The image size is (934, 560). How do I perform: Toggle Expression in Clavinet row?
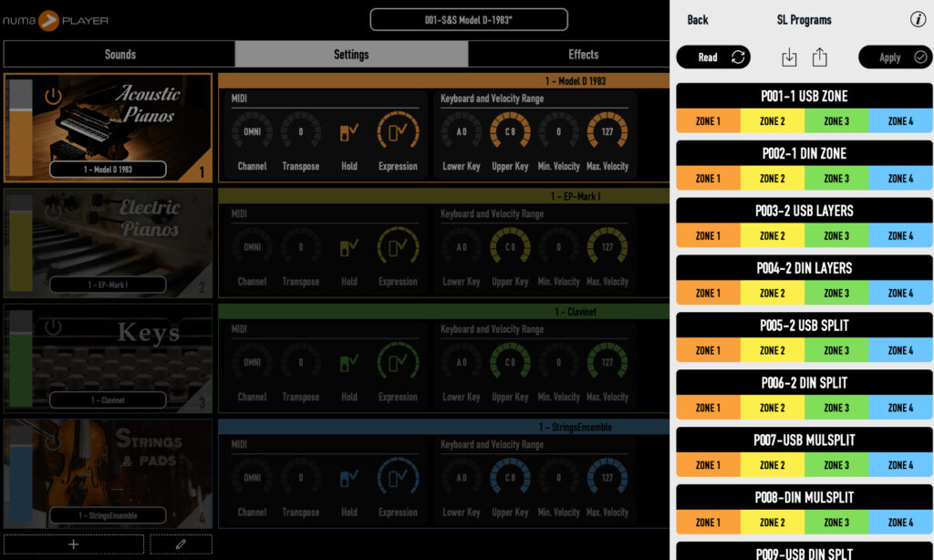(398, 362)
